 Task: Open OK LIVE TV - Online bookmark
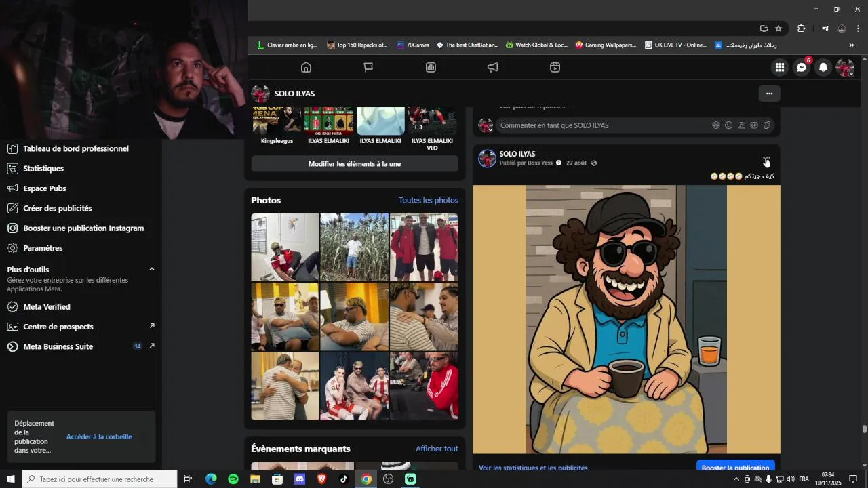675,45
